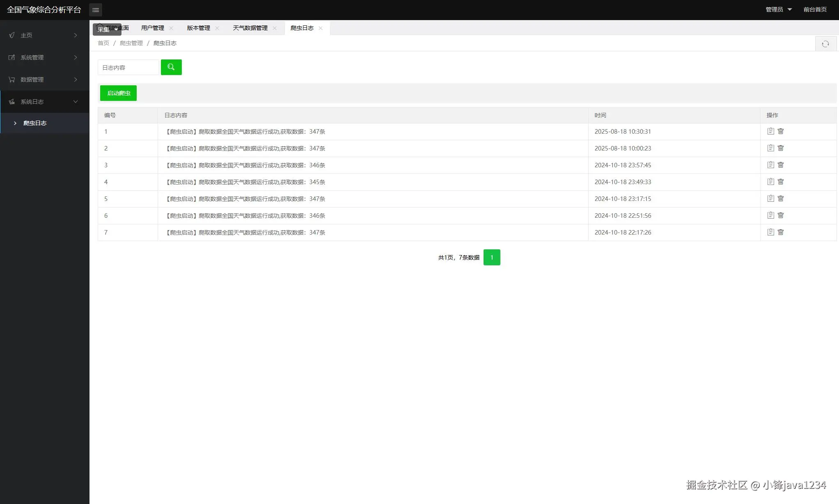Viewport: 839px width, 504px height.
Task: Collapse the 系统日志 sidebar menu
Action: coord(44,102)
